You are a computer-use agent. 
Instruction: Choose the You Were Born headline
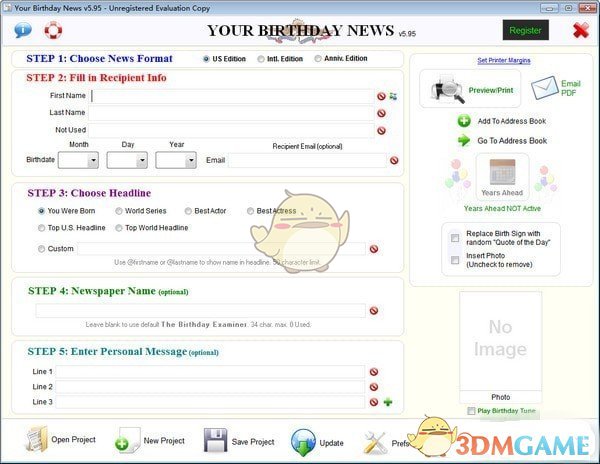coord(41,211)
